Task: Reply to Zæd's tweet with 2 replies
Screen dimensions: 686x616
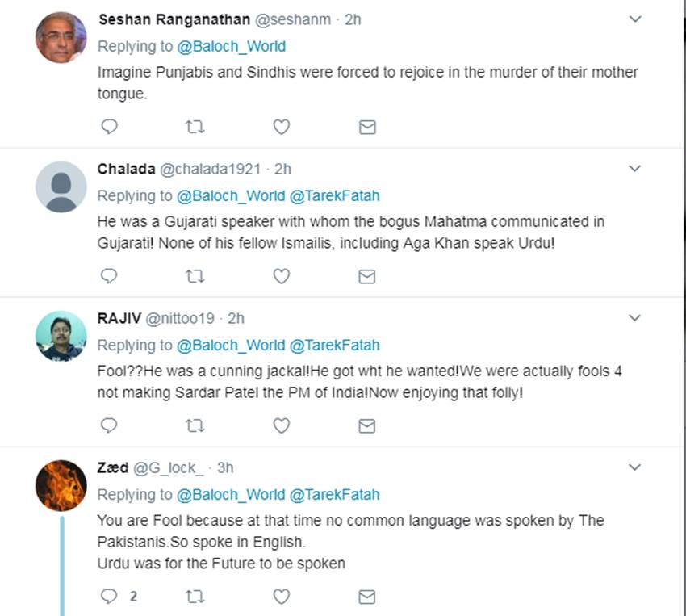Action: (110, 597)
